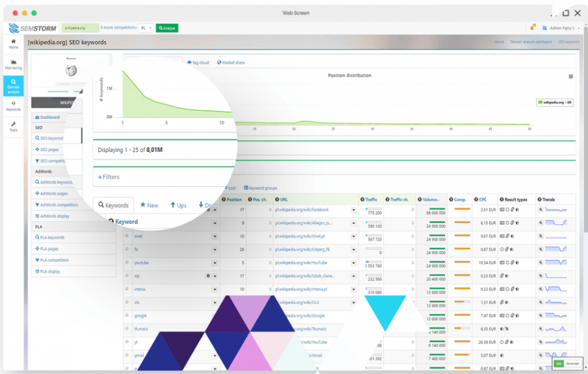The height and width of the screenshot is (374, 588).
Task: Open the chart hamburger menu icon
Action: (571, 77)
